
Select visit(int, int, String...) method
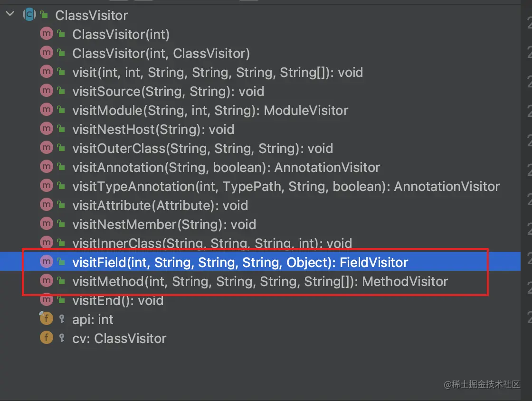[218, 72]
